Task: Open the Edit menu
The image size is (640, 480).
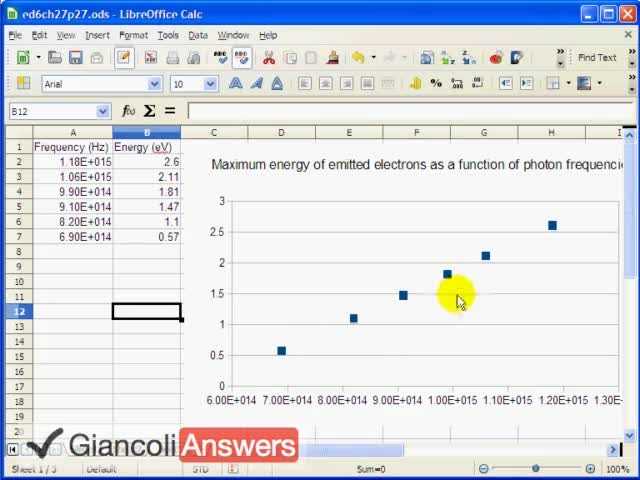Action: [39, 36]
